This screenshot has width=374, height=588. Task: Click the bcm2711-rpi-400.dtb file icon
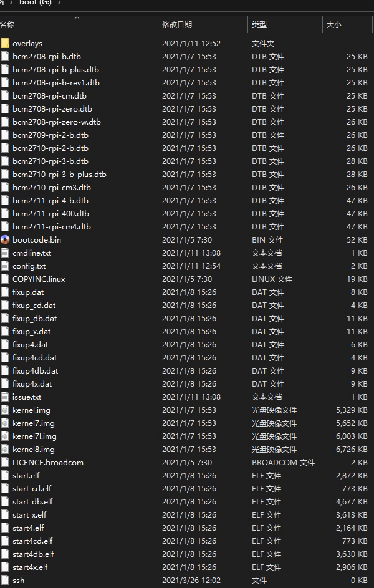click(5, 214)
